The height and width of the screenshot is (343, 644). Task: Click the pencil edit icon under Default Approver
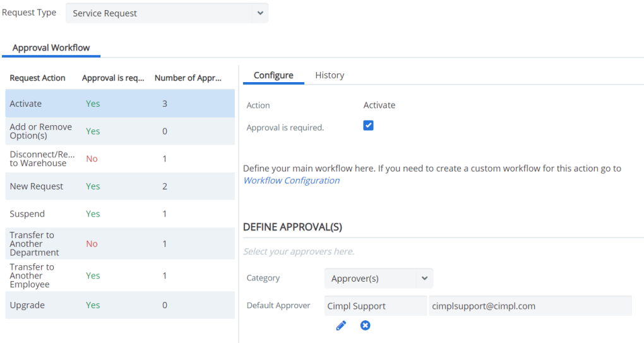pyautogui.click(x=341, y=326)
